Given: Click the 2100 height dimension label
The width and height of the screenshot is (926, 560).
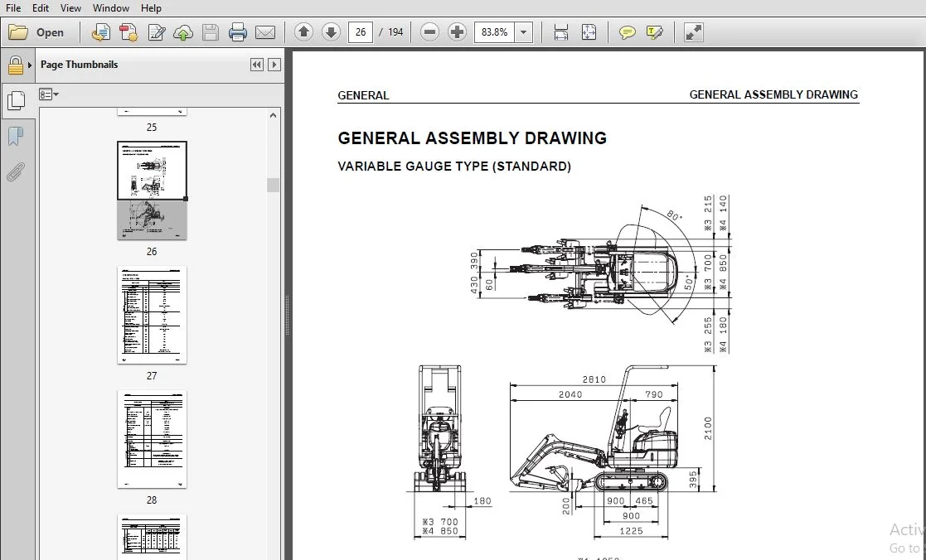Looking at the screenshot, I should coord(708,428).
